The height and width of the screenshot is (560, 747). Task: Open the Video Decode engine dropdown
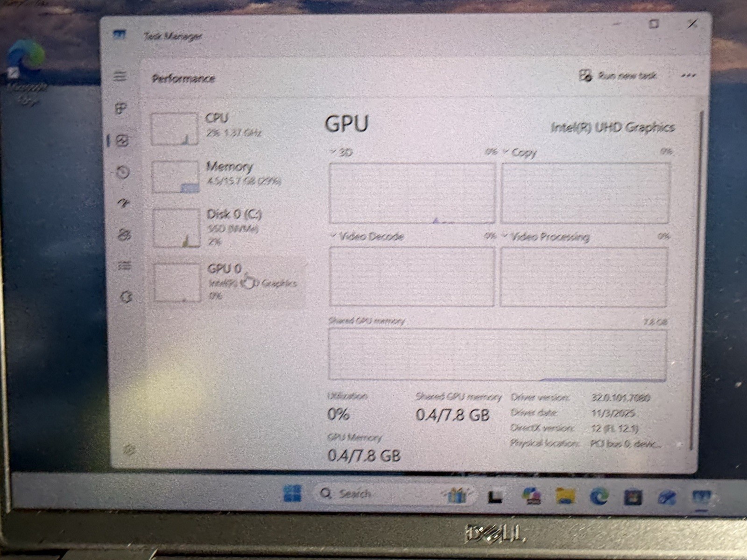(x=333, y=236)
